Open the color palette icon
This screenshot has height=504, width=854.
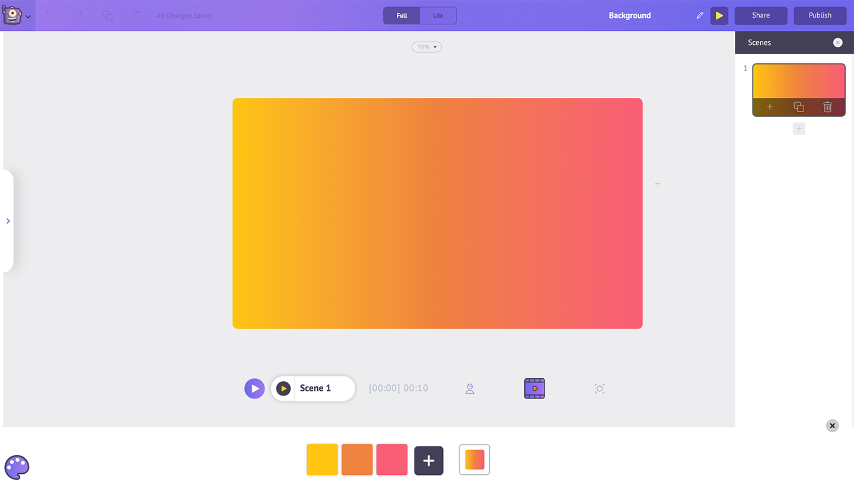coord(17,467)
